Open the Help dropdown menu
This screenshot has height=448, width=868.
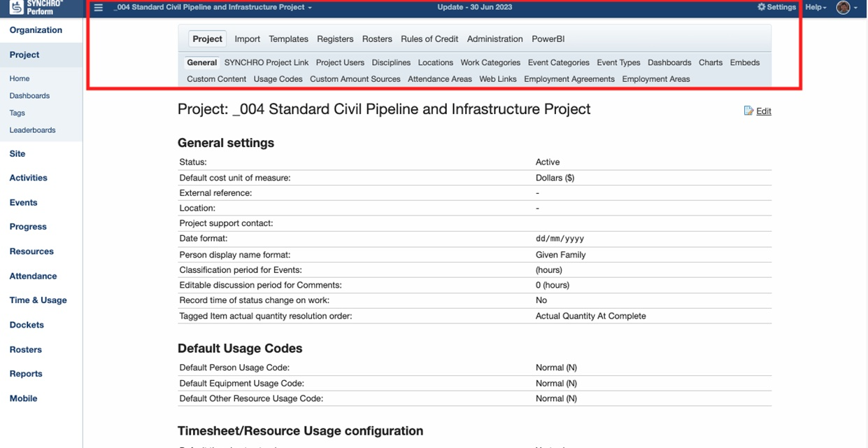[x=816, y=7]
